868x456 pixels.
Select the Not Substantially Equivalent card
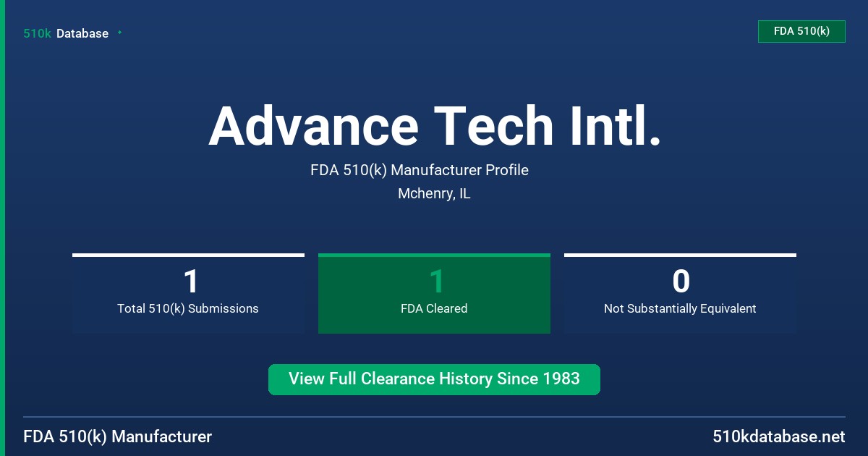[680, 293]
